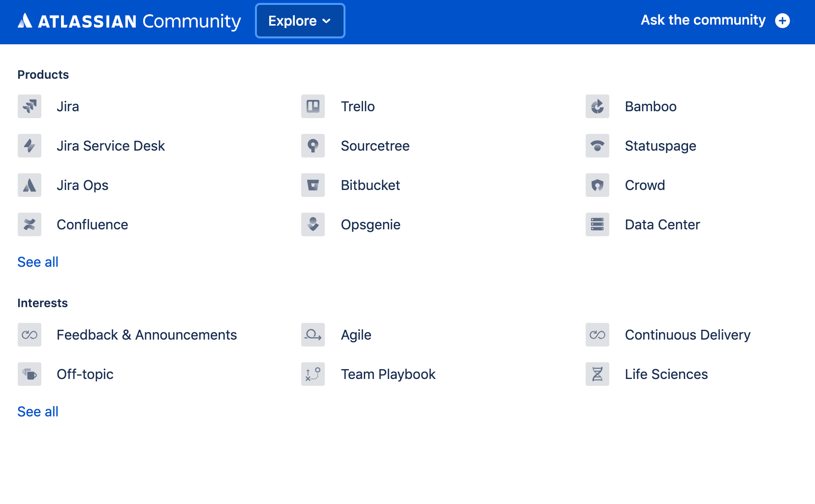See all products link
Viewport: 815px width, 504px height.
[38, 262]
